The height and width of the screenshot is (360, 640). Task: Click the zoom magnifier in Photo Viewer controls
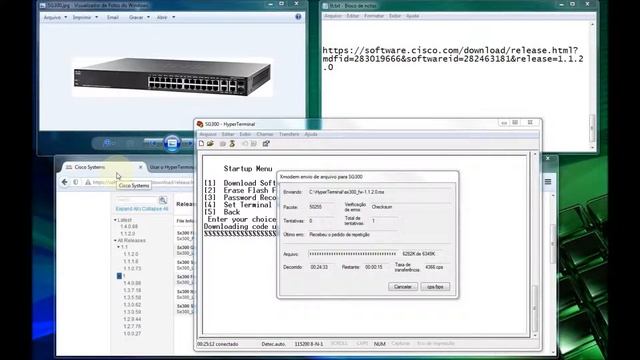click(107, 143)
